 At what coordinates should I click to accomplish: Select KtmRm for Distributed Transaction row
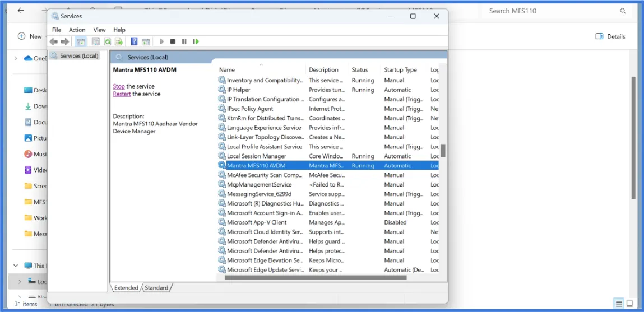[328, 118]
